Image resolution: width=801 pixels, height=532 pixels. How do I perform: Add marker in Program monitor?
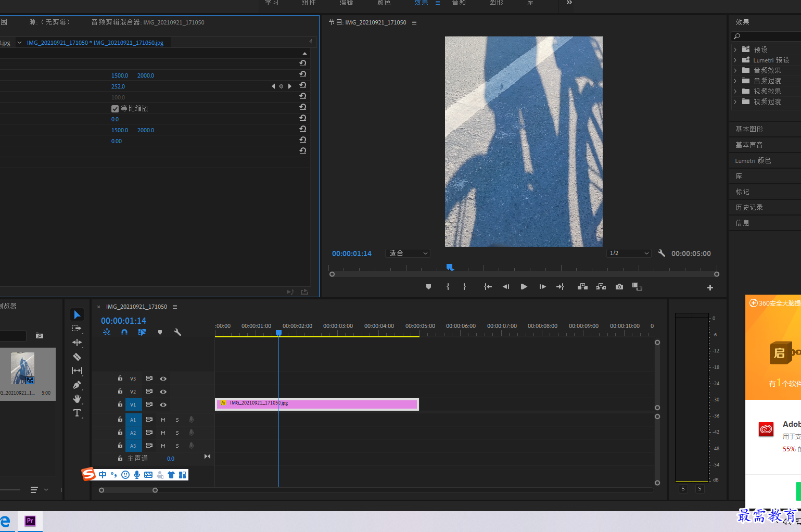click(428, 287)
